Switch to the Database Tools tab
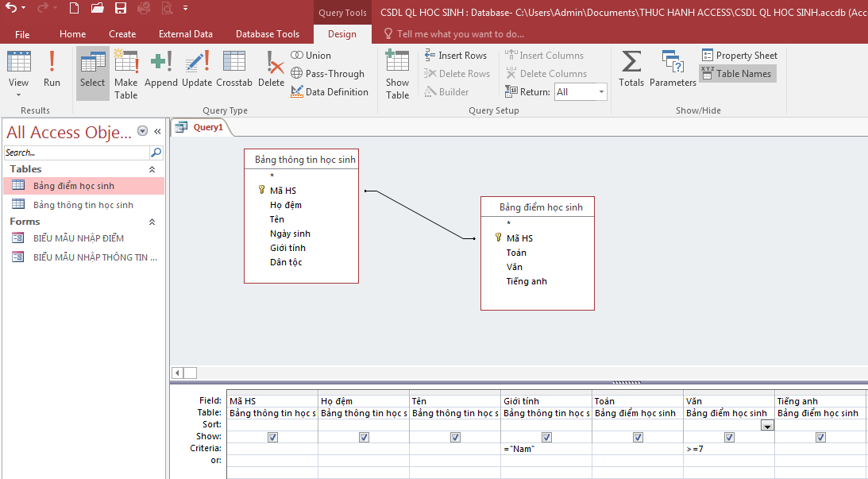Image resolution: width=868 pixels, height=479 pixels. pyautogui.click(x=268, y=34)
